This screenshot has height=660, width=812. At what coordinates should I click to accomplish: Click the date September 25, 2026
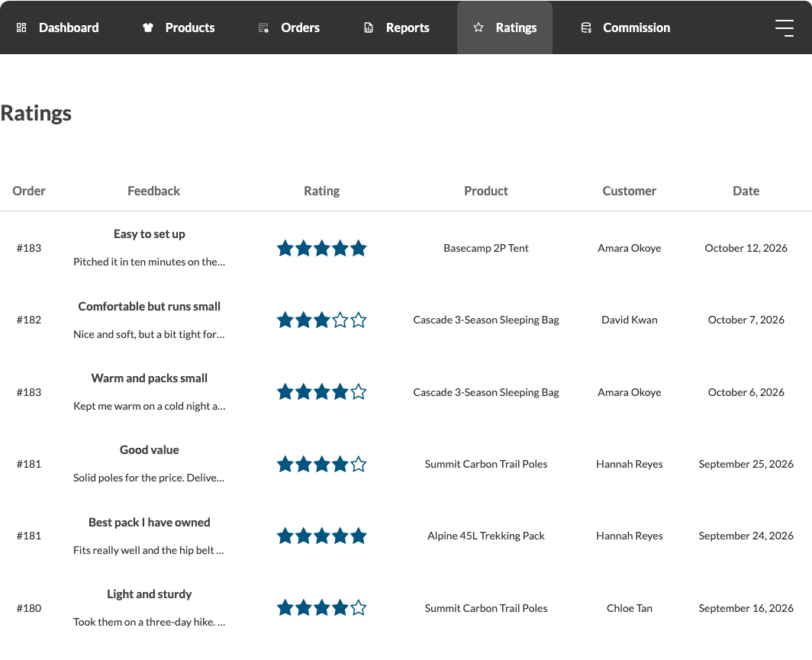pyautogui.click(x=746, y=464)
